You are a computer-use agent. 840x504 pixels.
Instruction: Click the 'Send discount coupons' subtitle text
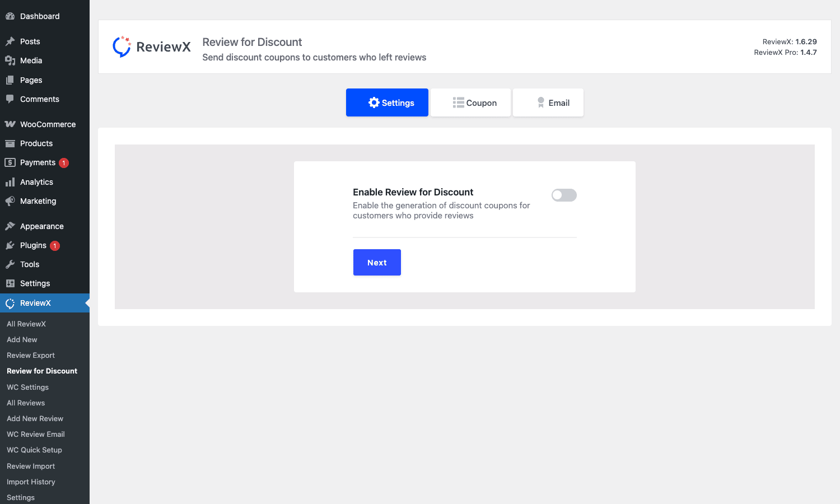pos(314,57)
